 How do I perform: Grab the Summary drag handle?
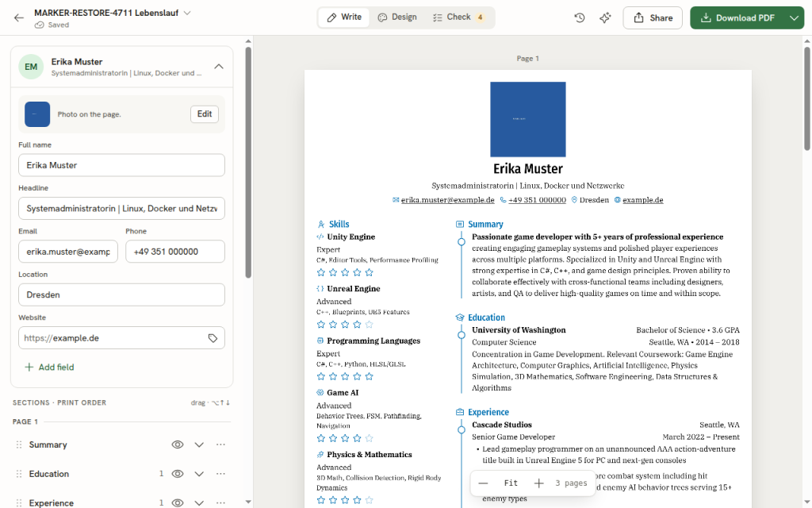pyautogui.click(x=19, y=444)
